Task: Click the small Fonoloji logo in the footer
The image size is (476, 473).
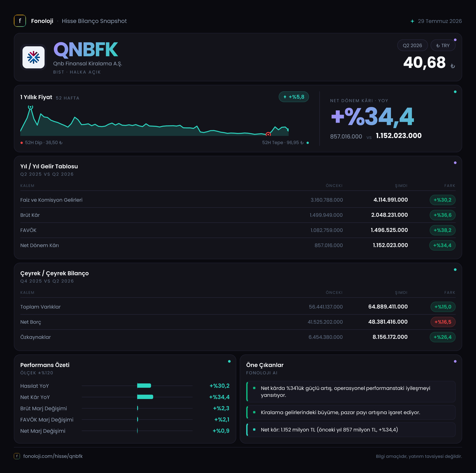Action: click(17, 456)
